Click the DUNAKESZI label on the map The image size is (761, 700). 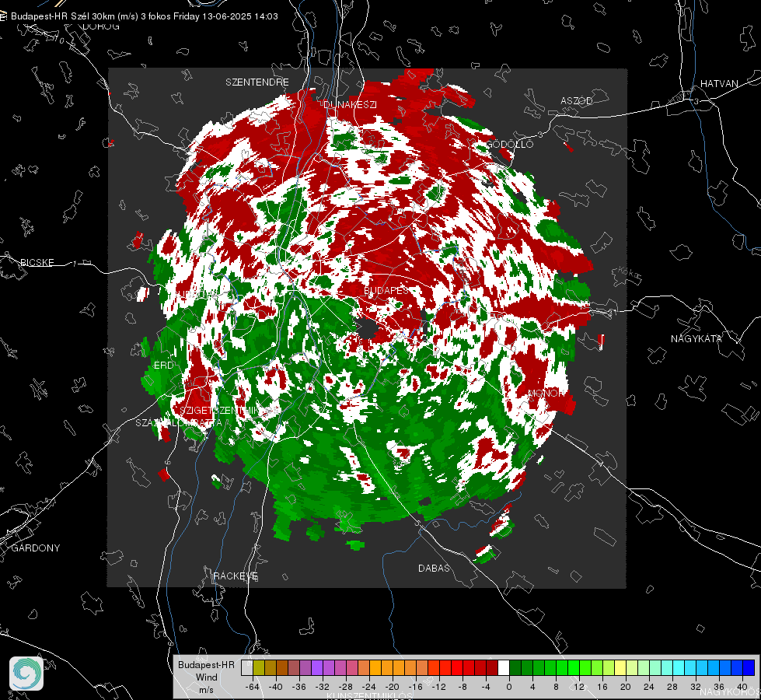(x=350, y=104)
